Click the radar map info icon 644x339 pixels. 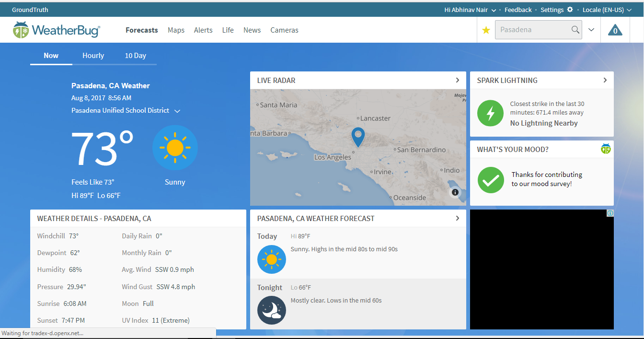pos(455,192)
